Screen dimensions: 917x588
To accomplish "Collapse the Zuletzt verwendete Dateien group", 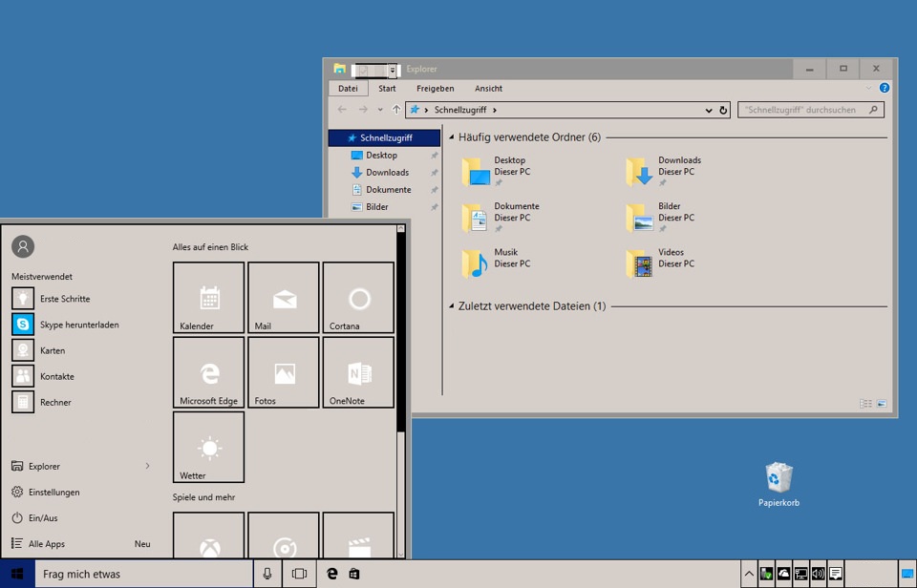I will pyautogui.click(x=452, y=305).
